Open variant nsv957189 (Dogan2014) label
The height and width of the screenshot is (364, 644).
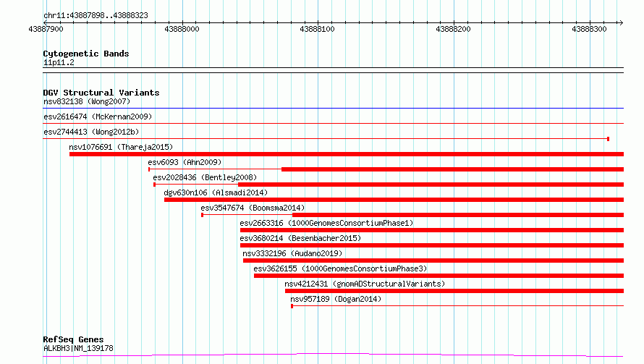336,299
